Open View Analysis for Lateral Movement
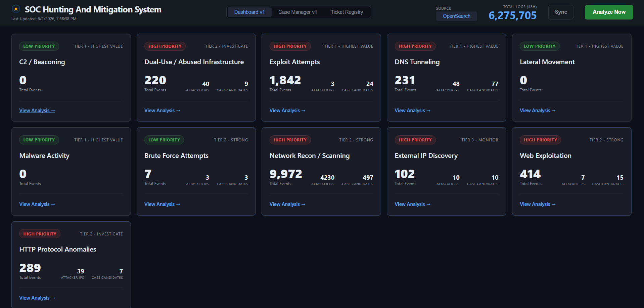644x308 pixels. pyautogui.click(x=538, y=111)
